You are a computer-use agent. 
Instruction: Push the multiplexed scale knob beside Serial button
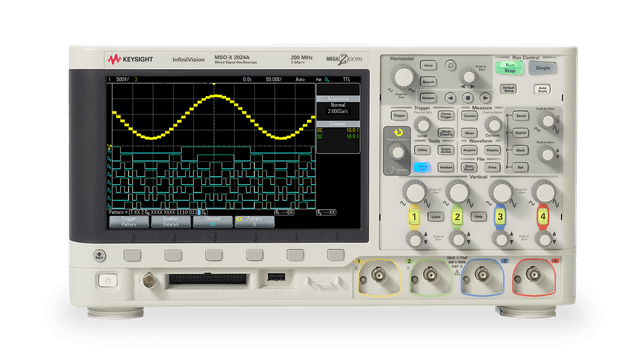tap(547, 121)
